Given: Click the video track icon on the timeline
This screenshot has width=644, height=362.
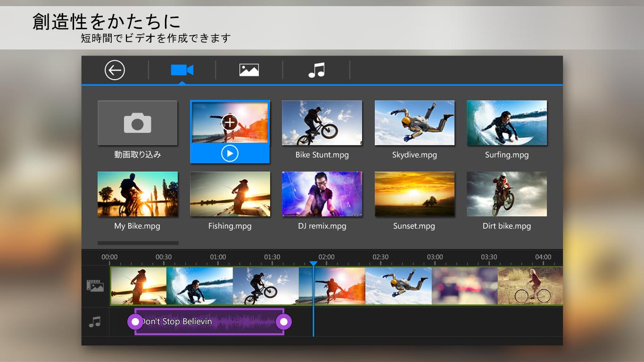Looking at the screenshot, I should tap(95, 286).
